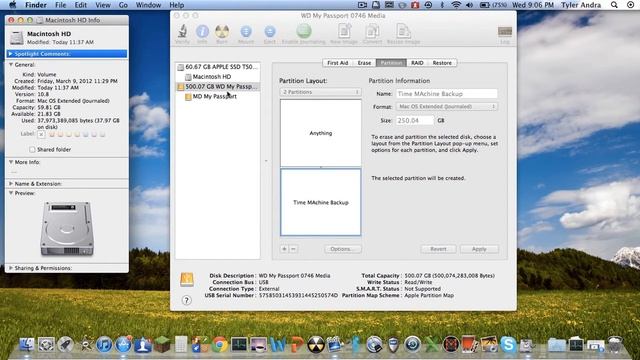Image resolution: width=640 pixels, height=360 pixels.
Task: Open the App Store Dock icon
Action: (x=123, y=345)
